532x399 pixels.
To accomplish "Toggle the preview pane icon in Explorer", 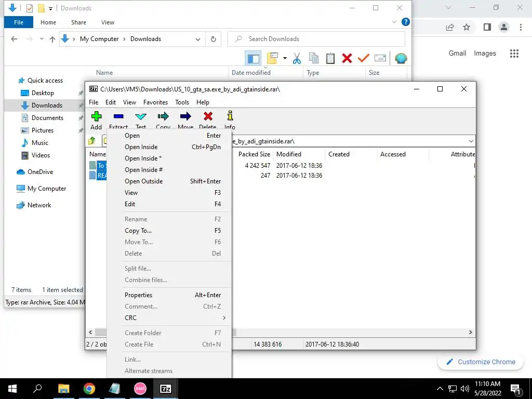I will coord(253,58).
